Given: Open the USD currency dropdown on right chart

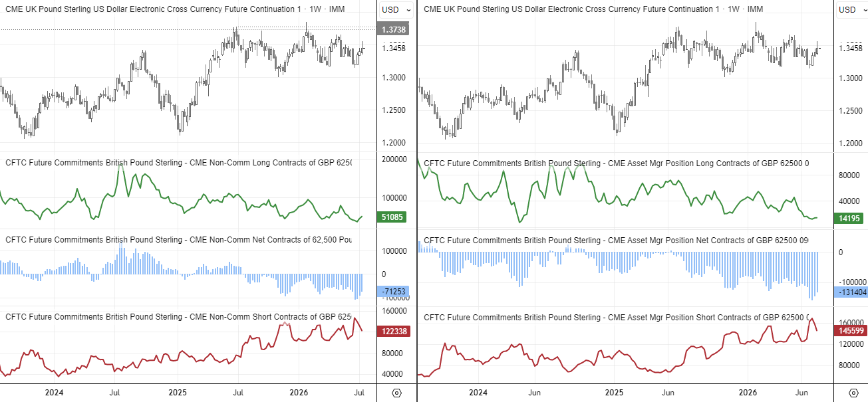Looking at the screenshot, I should (851, 10).
